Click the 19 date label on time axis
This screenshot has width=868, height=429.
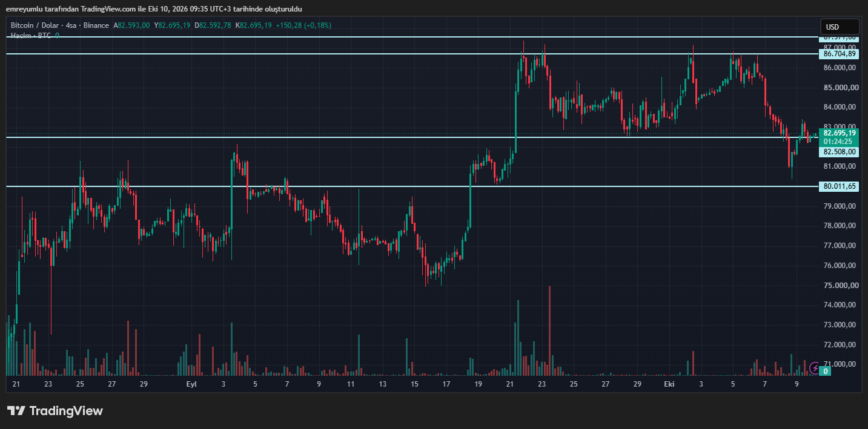pyautogui.click(x=478, y=384)
